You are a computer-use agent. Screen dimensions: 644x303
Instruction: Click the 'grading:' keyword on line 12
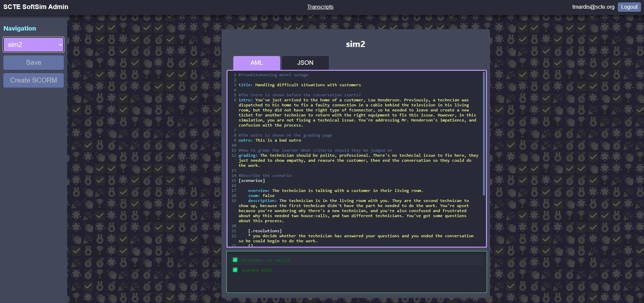[248, 155]
